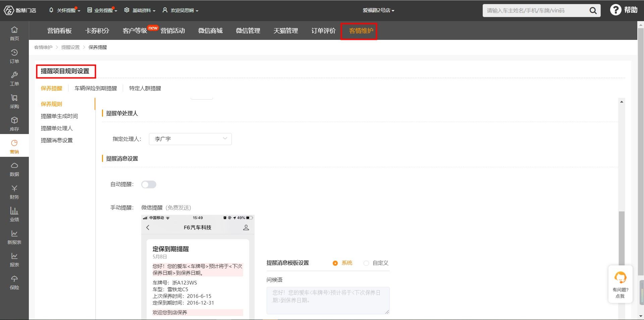
Task: Expand the 基础资料 dropdown menu
Action: pyautogui.click(x=140, y=10)
